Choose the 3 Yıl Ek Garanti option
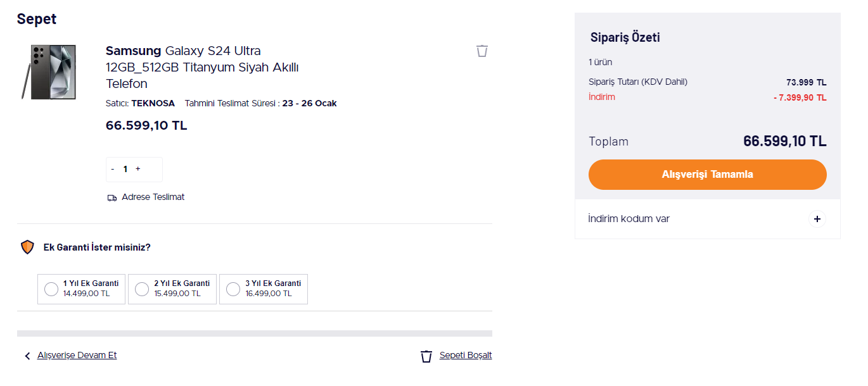Screen dimensions: 868x386 point(233,289)
